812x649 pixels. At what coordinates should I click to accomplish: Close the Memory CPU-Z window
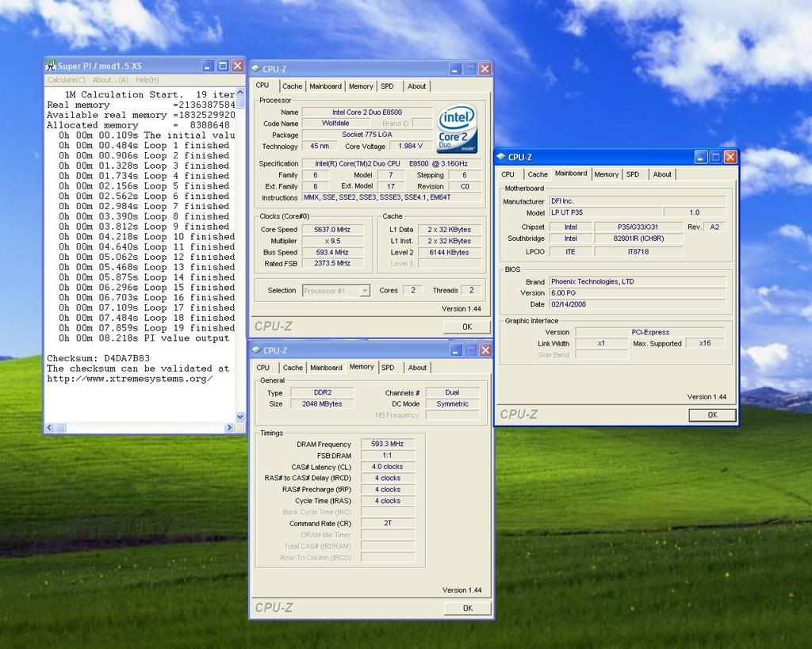pyautogui.click(x=485, y=350)
